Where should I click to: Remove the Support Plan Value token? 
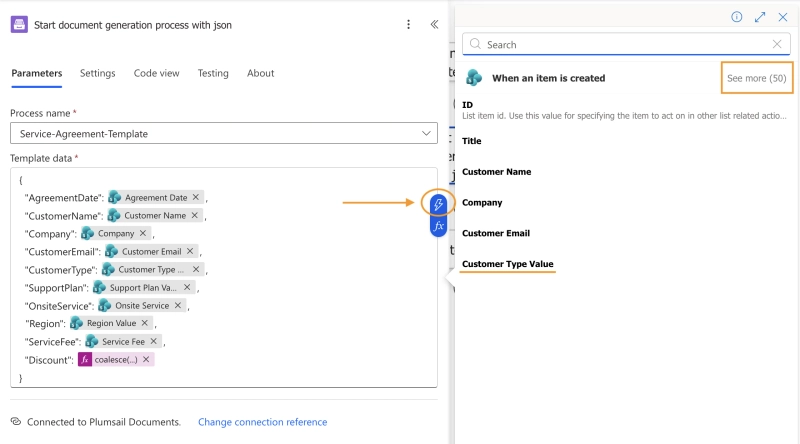pos(187,287)
